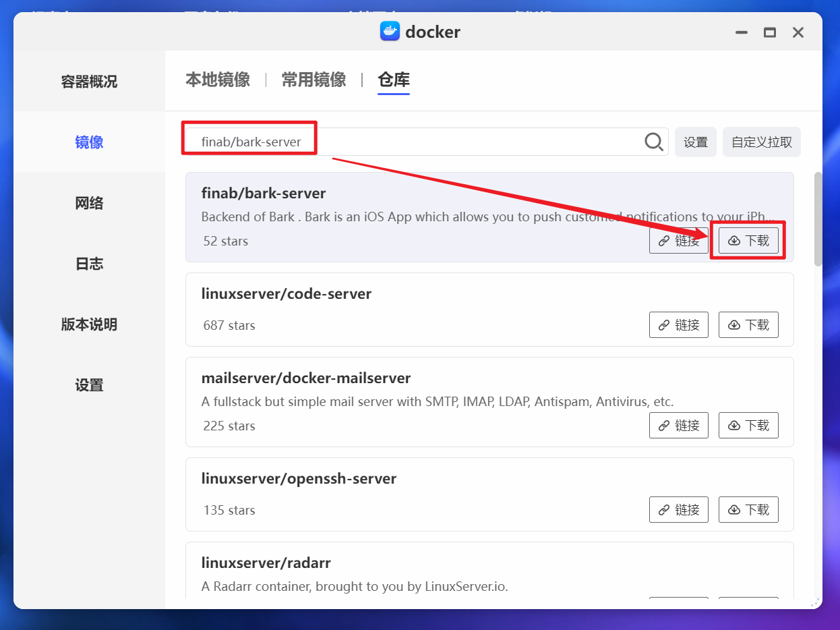Download the mailserver/docker-mailserver image
The height and width of the screenshot is (630, 840).
click(748, 426)
